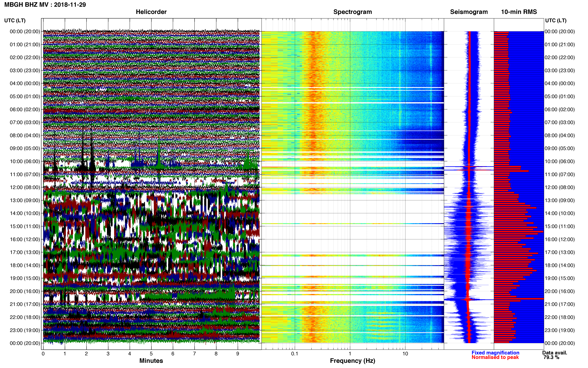The image size is (588, 368).
Task: Click right time label 15:00 (11:00)
Action: (x=560, y=226)
